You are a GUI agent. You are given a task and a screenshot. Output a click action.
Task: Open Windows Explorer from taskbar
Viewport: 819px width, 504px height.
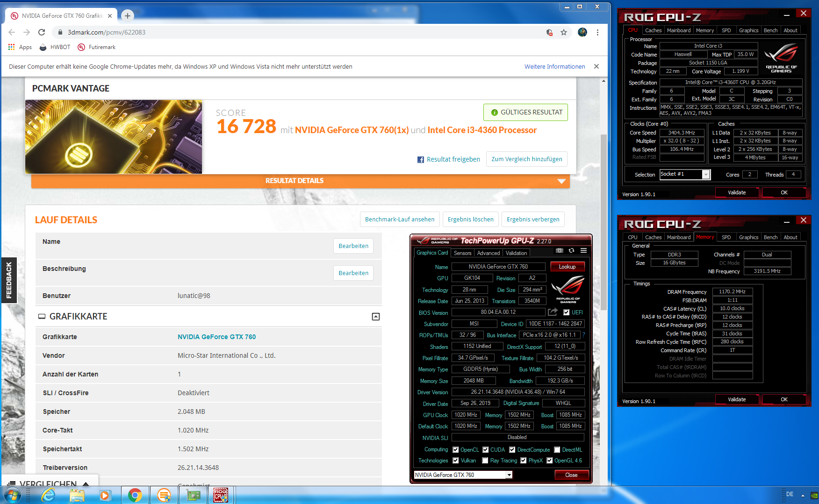point(77,495)
